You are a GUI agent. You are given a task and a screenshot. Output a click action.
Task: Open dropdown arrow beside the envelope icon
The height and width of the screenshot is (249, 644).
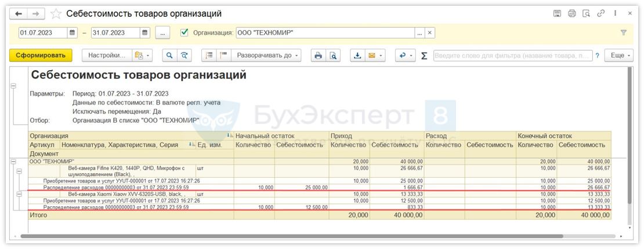382,56
